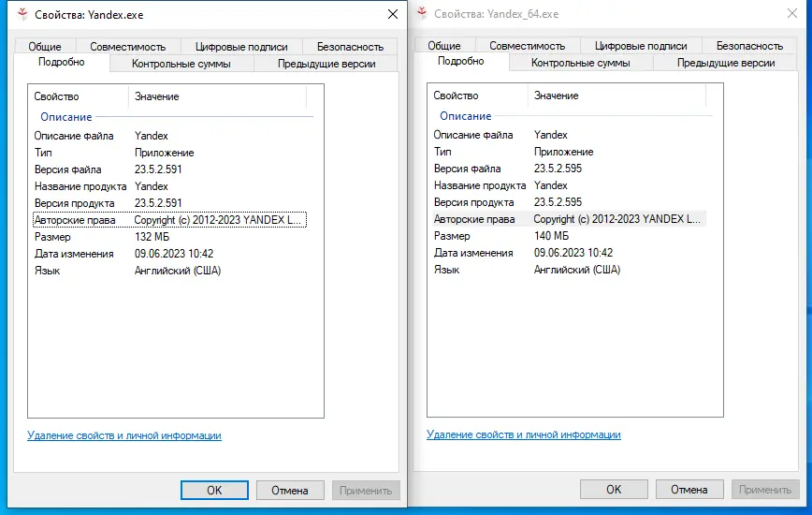This screenshot has height=515, width=812.
Task: Switch to Совместимость tab in Yandex_64.exe window
Action: pyautogui.click(x=527, y=45)
